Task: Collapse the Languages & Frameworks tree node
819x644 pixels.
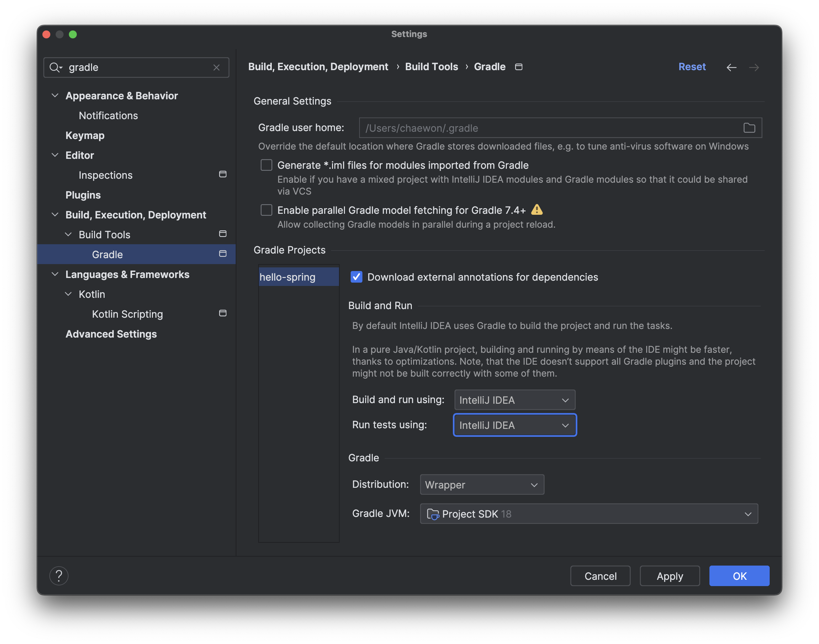Action: (x=55, y=274)
